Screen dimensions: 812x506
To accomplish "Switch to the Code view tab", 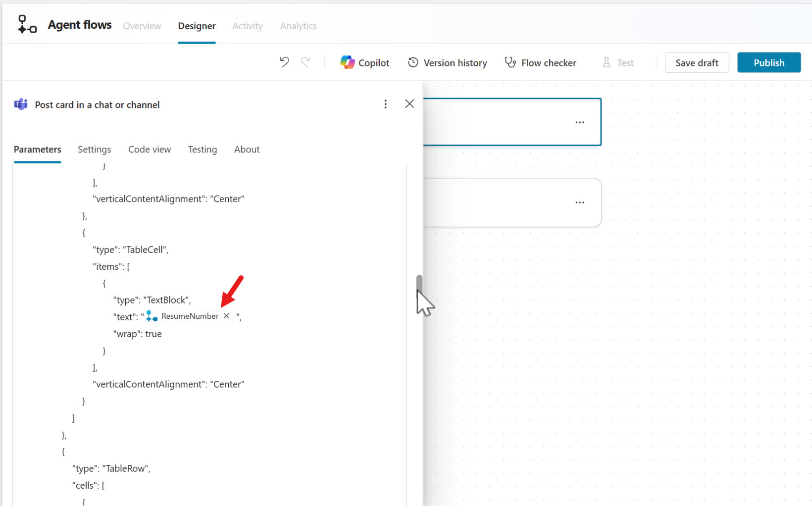I will [x=149, y=150].
